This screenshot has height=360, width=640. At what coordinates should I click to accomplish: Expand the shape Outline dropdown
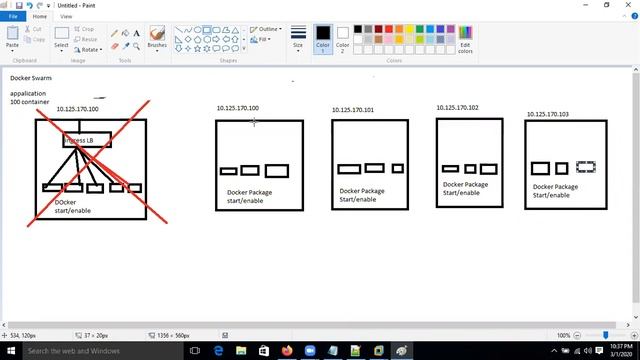280,29
